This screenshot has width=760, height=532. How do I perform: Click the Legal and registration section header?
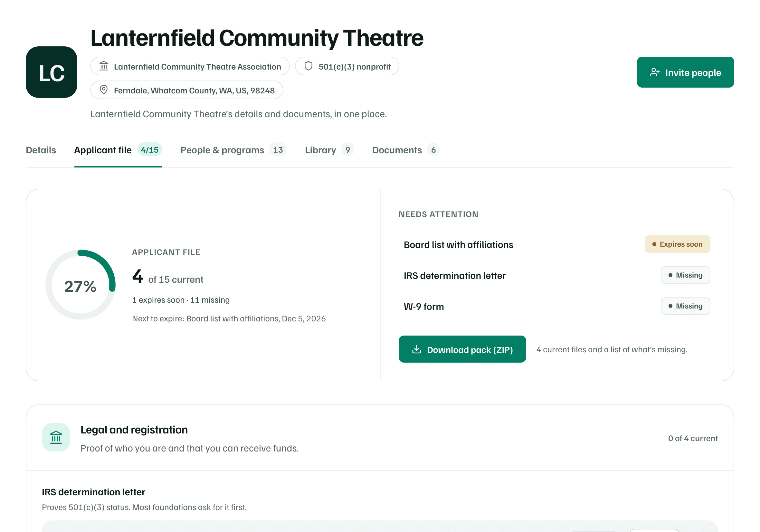(380, 438)
